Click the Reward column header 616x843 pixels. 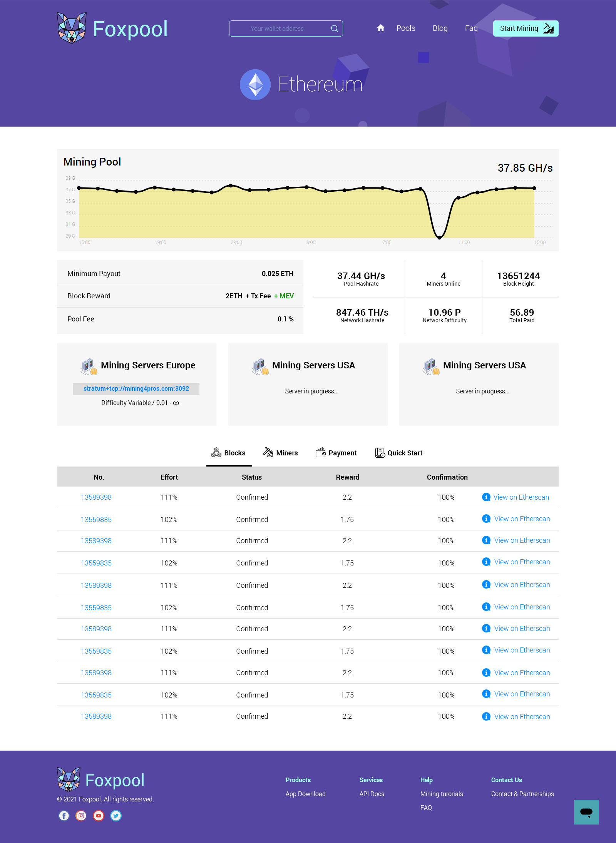(347, 477)
